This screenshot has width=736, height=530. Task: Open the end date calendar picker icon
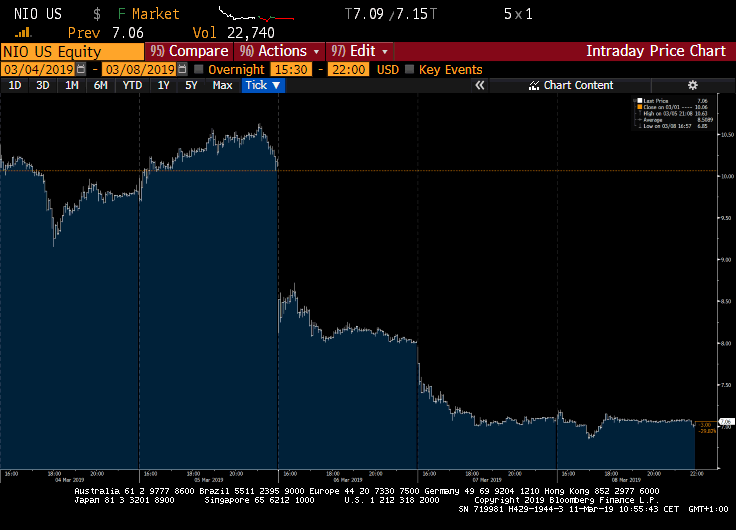point(183,69)
